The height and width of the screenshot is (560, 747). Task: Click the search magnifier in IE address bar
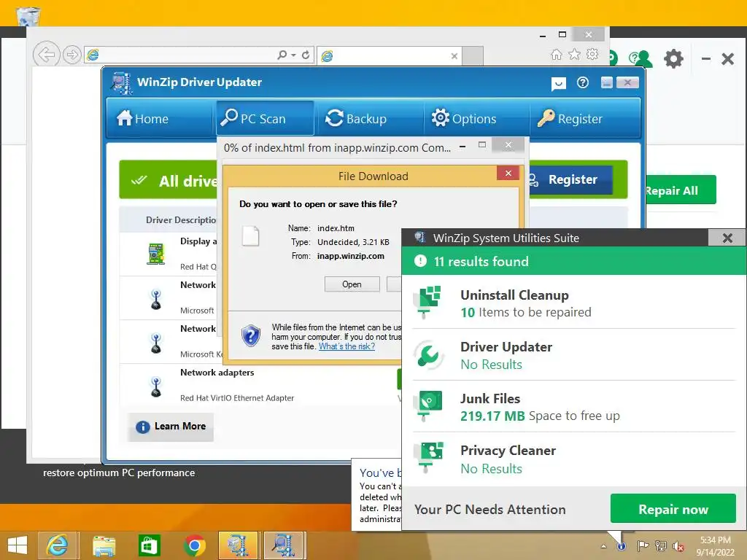pyautogui.click(x=282, y=55)
